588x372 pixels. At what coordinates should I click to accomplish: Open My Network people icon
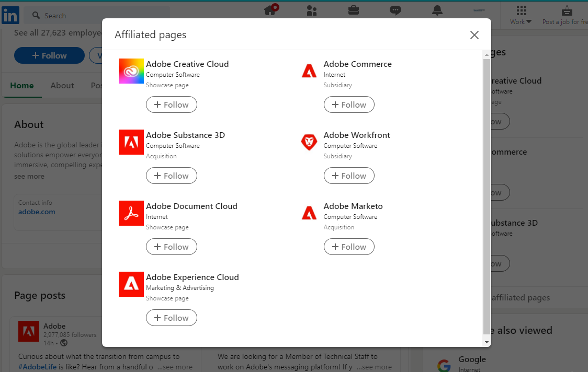point(312,10)
